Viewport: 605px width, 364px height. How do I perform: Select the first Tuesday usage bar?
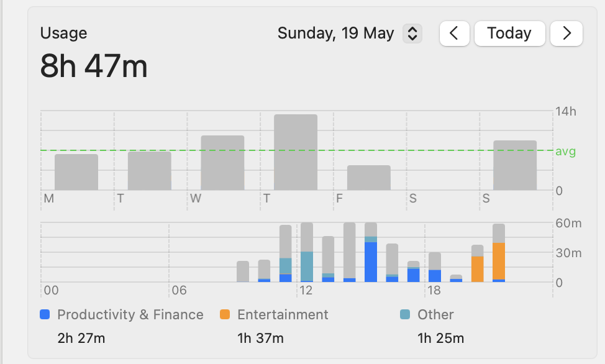click(150, 171)
